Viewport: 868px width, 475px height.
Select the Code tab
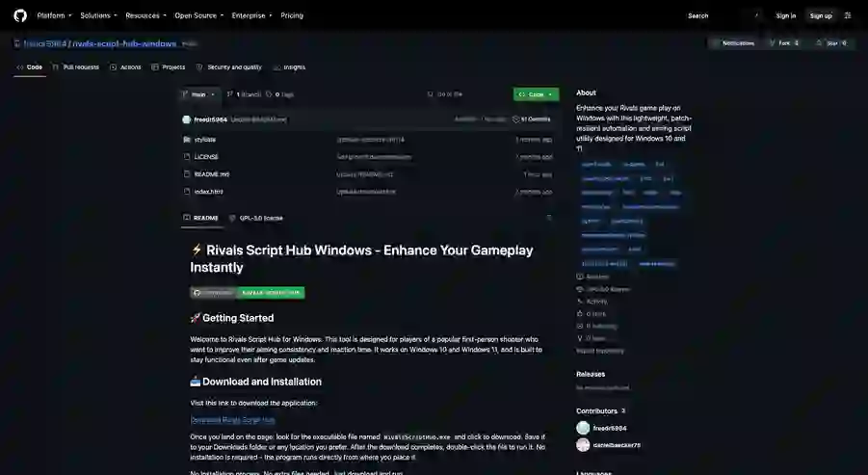click(29, 67)
